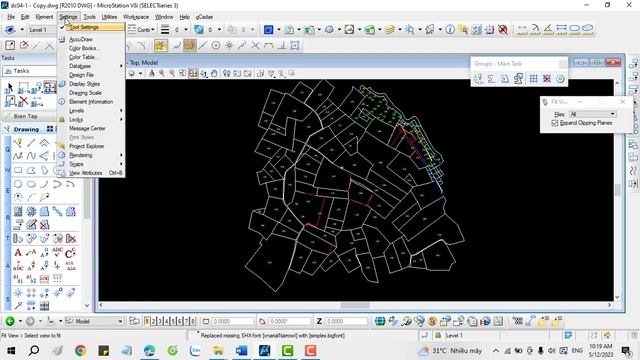Toggle view 1 button in view groups
Image resolution: width=640 pixels, height=360 pixels.
(x=147, y=321)
